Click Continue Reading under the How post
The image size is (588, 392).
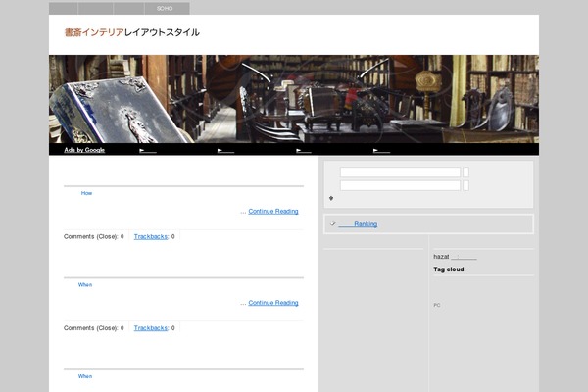[273, 212]
